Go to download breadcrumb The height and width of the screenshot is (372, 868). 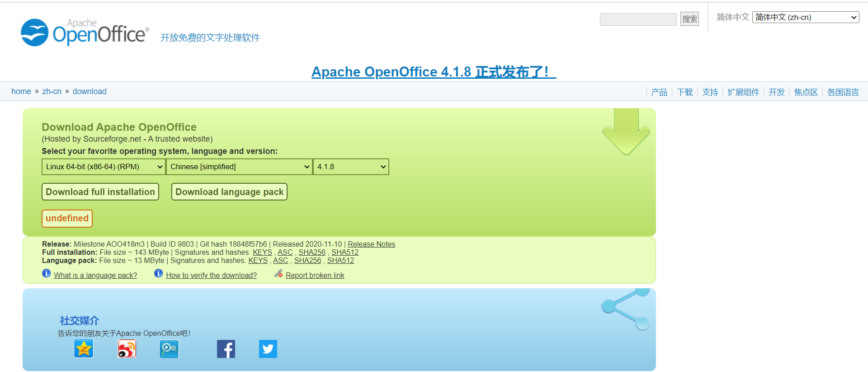[90, 91]
